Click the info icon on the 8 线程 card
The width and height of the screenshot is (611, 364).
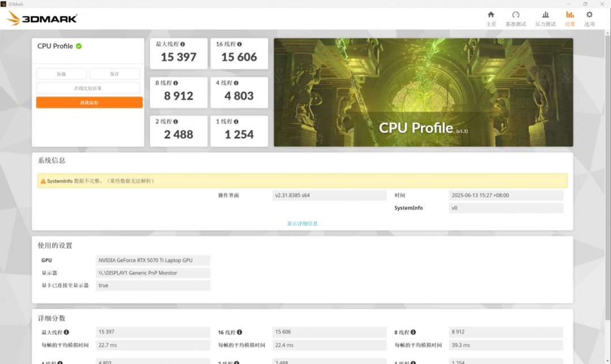175,83
